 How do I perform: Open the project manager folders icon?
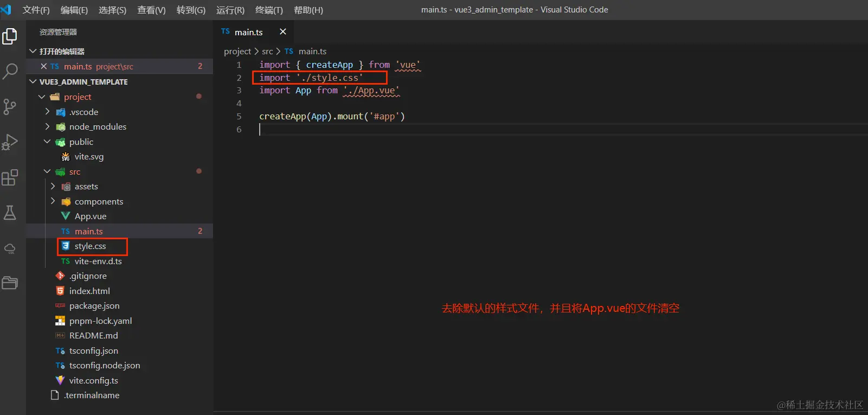click(x=10, y=283)
